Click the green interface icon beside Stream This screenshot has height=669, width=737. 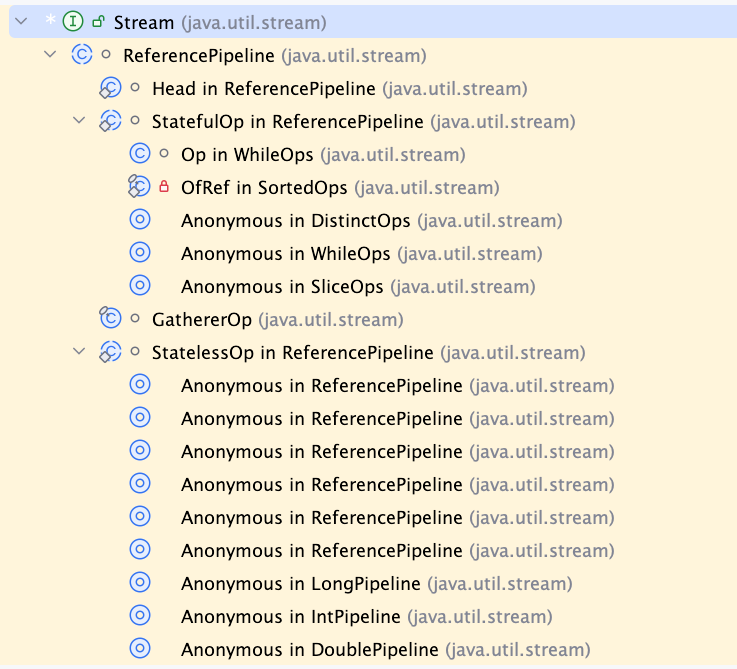(x=73, y=22)
